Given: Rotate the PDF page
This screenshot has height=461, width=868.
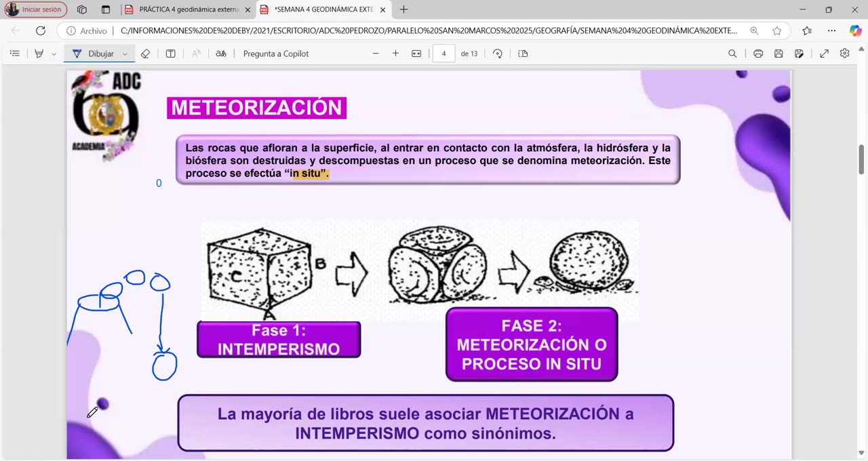Looking at the screenshot, I should pyautogui.click(x=498, y=54).
